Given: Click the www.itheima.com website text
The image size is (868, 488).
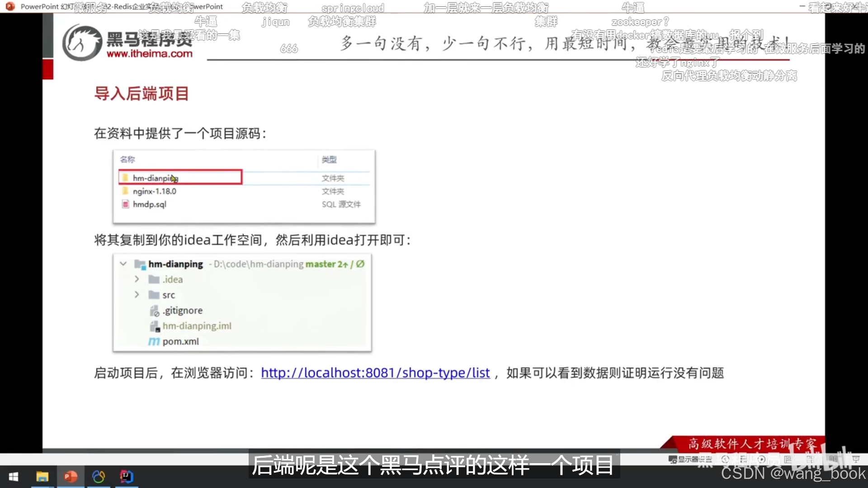Looking at the screenshot, I should (x=149, y=54).
